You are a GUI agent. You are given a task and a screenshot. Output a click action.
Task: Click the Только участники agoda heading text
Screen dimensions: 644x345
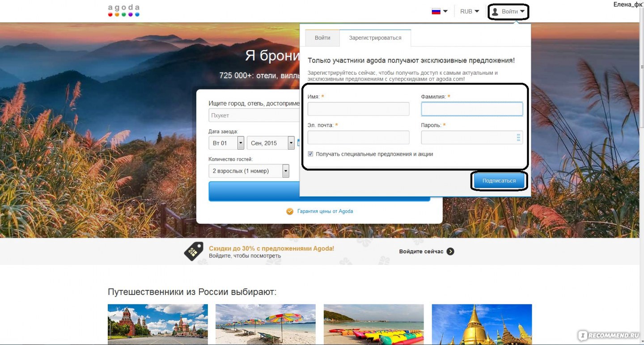click(x=411, y=60)
